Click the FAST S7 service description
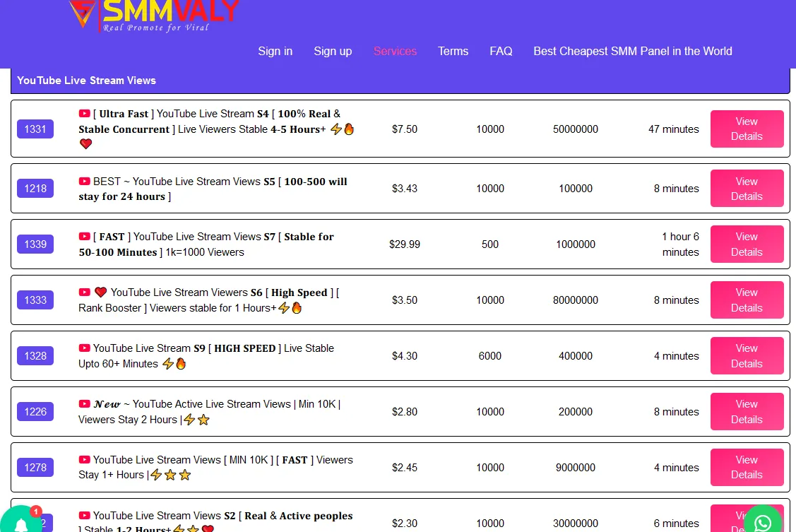This screenshot has width=796, height=532. pyautogui.click(x=206, y=244)
